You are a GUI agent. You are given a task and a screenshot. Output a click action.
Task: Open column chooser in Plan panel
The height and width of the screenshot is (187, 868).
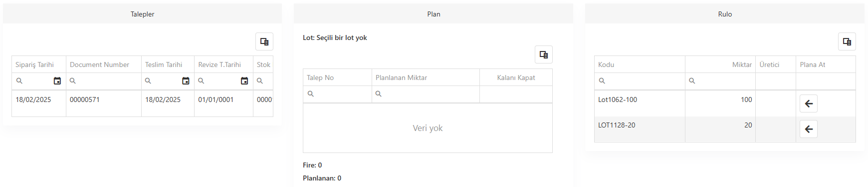tap(544, 54)
